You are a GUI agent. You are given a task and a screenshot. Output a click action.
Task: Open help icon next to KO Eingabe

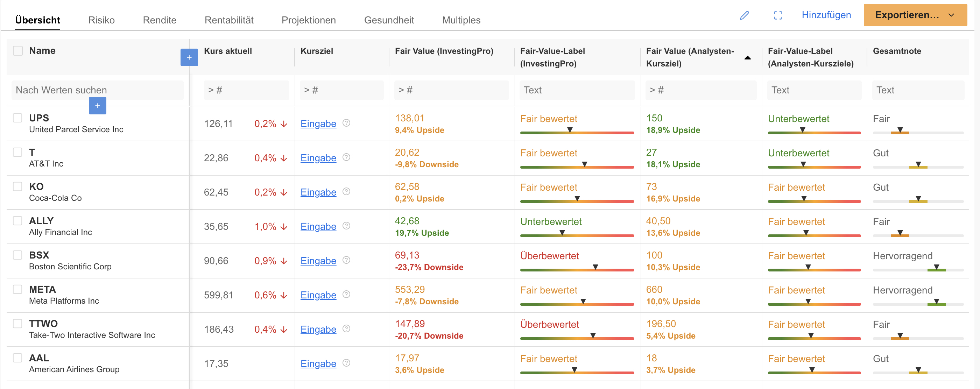tap(346, 191)
